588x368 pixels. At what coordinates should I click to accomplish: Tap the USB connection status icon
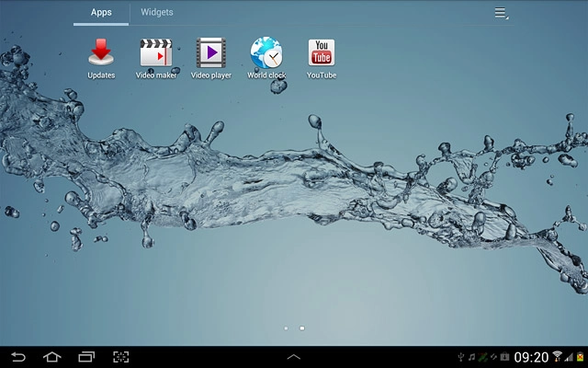click(x=460, y=357)
